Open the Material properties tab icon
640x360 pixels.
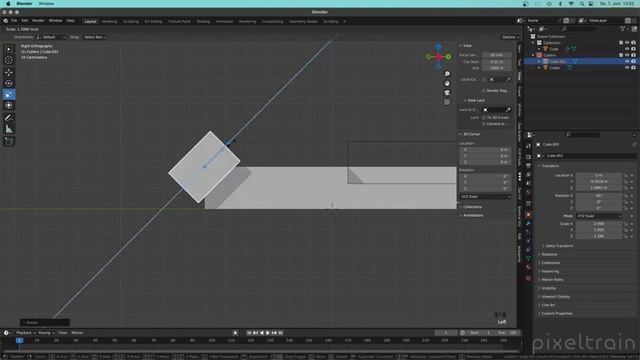528,267
